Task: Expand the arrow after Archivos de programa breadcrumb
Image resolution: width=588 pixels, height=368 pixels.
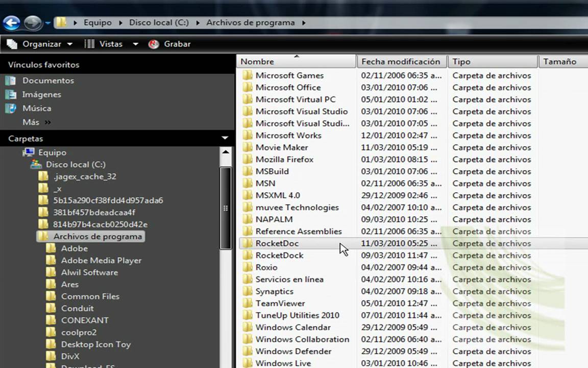Action: (x=304, y=23)
